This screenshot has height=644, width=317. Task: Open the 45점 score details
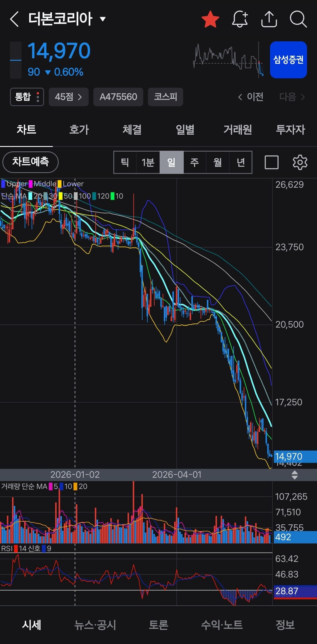click(69, 97)
